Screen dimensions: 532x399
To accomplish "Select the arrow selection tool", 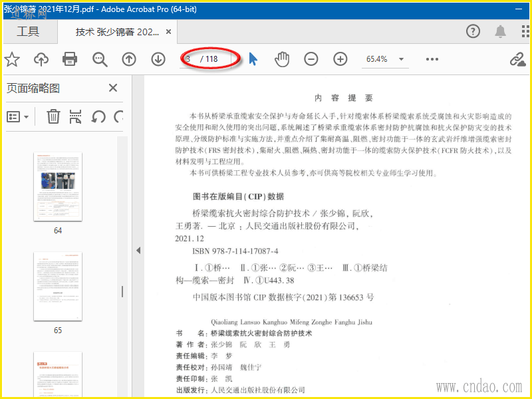I will click(253, 59).
